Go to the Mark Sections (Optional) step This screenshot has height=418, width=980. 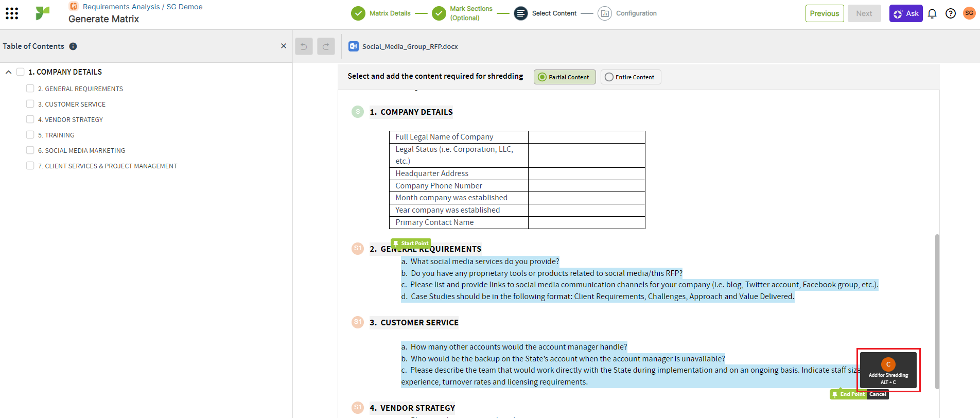(471, 13)
